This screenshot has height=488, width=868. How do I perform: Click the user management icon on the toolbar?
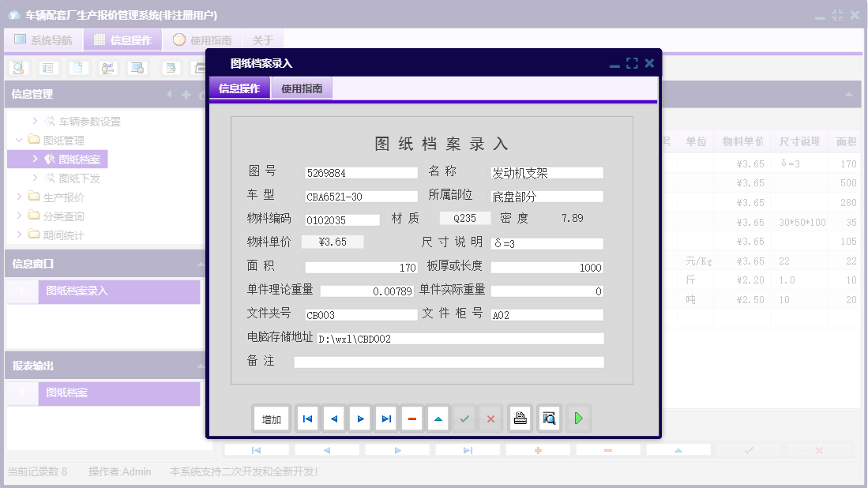click(107, 68)
